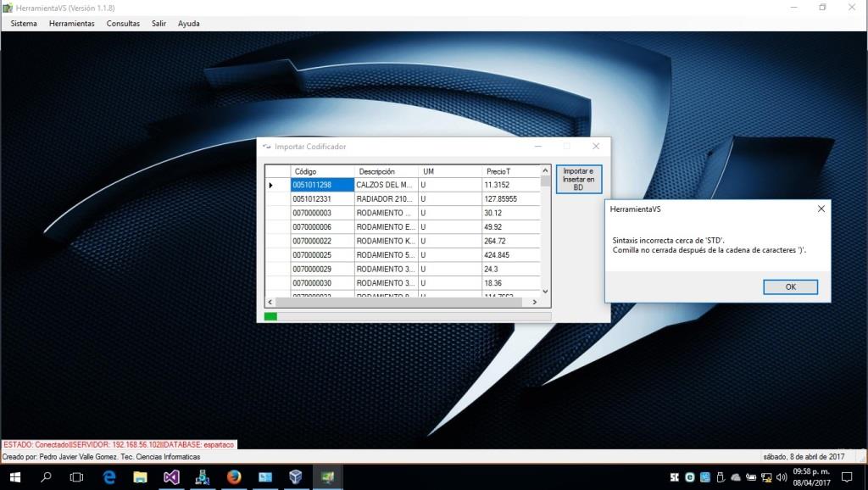Click the RODAMIENTO K... description cell
Screen dimensions: 868x490
386,242
